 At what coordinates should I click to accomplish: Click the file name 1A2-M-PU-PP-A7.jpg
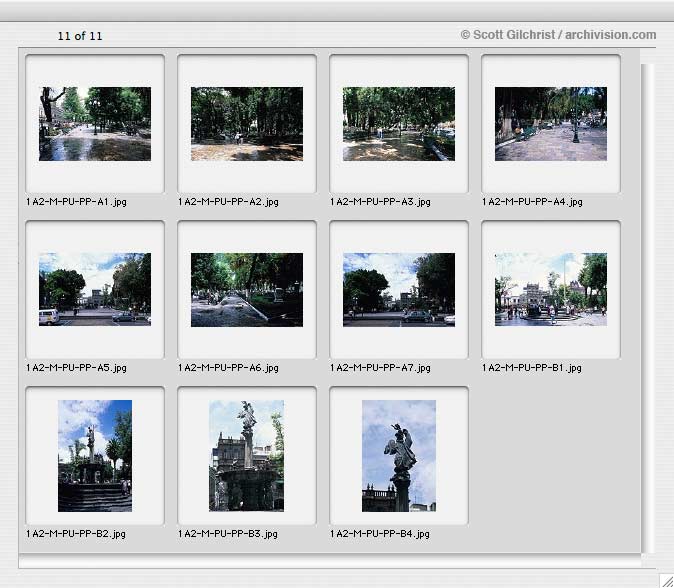point(380,368)
